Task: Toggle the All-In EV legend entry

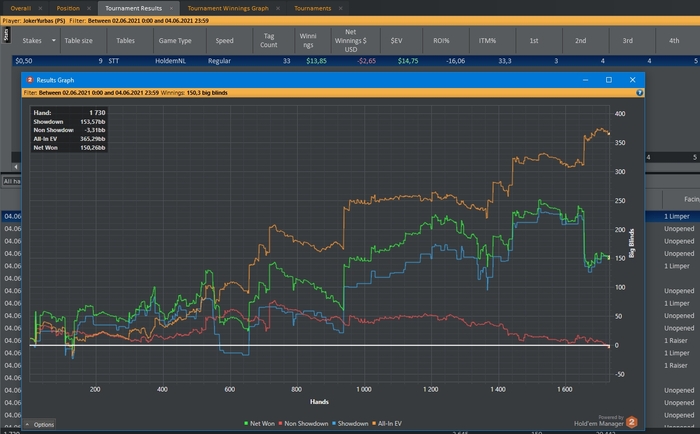Action: tap(387, 423)
